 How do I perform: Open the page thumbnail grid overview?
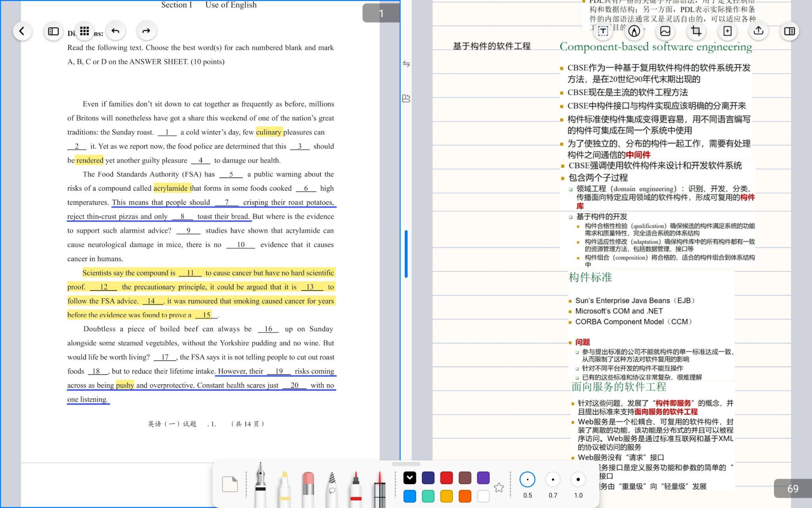(x=84, y=31)
